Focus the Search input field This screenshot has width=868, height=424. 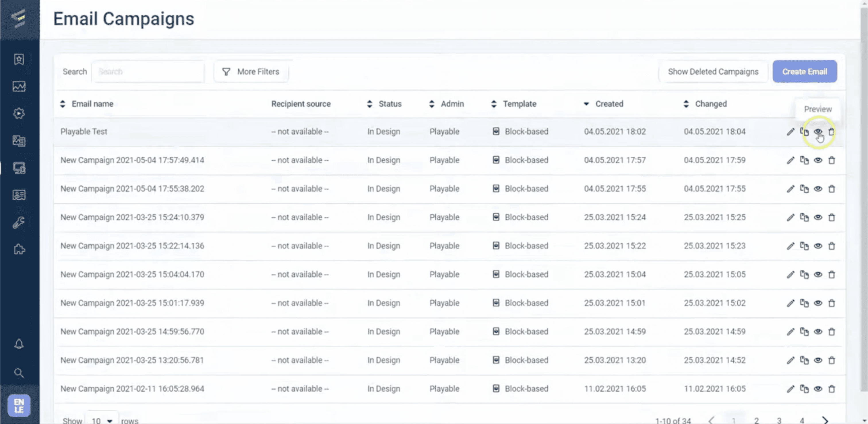click(148, 71)
